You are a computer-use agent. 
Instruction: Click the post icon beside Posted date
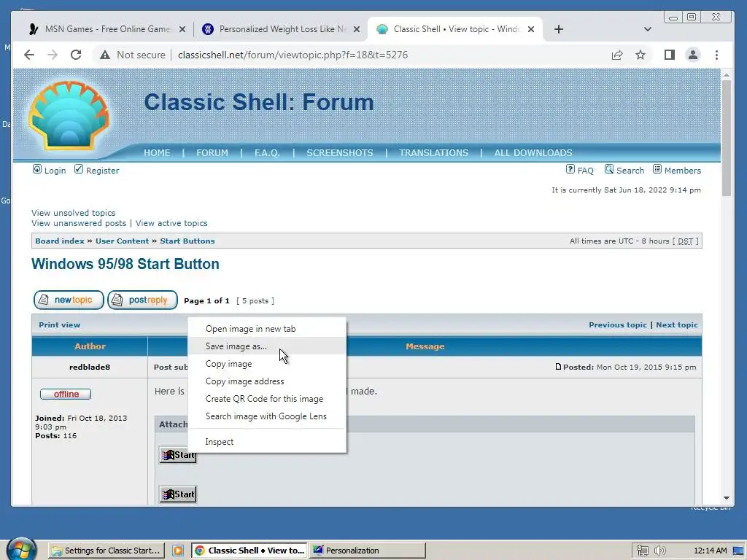[x=558, y=366]
